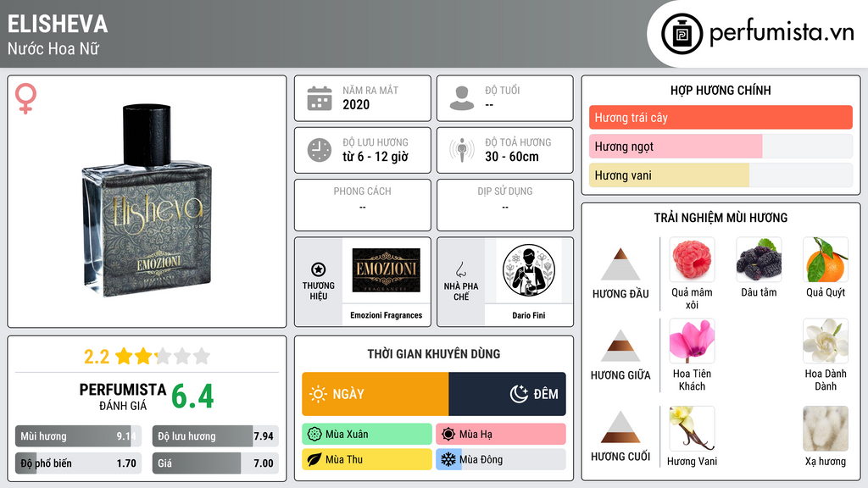Click the Thời gian khuyên dùng heading

[434, 354]
